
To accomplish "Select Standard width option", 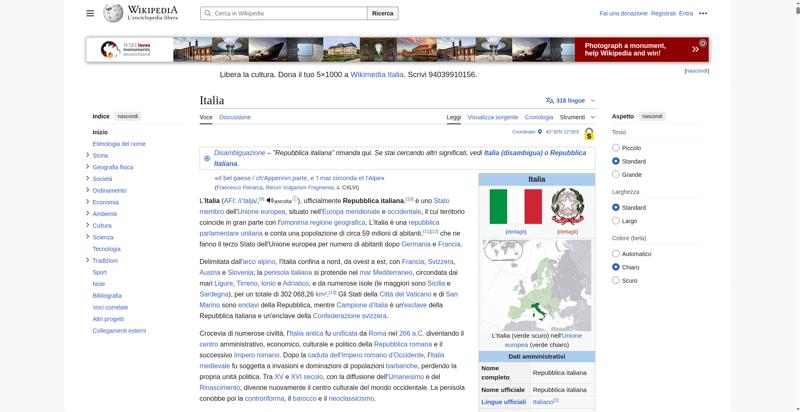I will 616,208.
